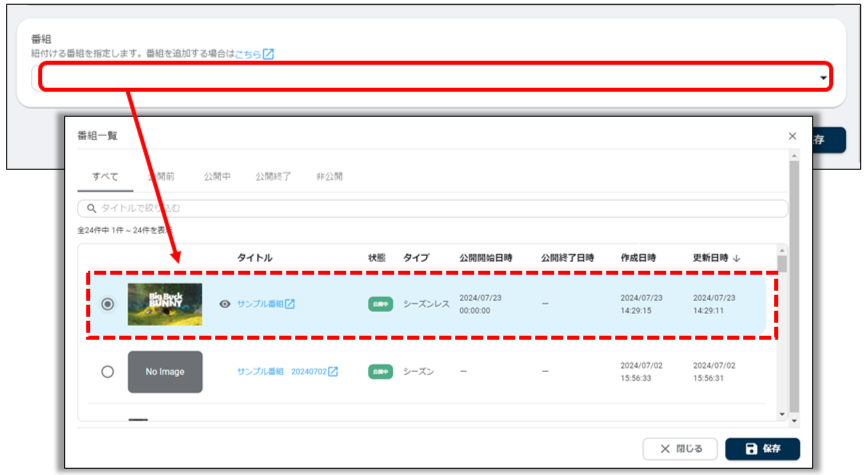Viewport: 866px width, 475px height.
Task: Select radio button for the No Image row
Action: click(108, 372)
